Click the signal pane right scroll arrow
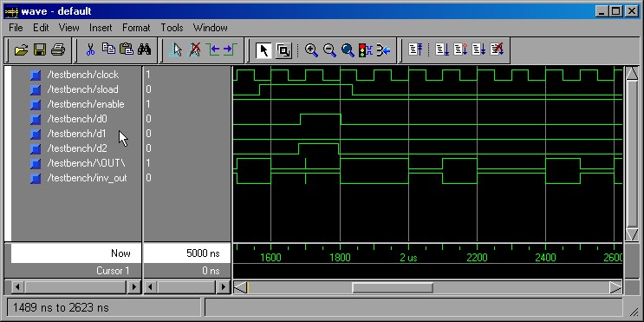Viewport: 644px width, 322px height. [x=133, y=286]
